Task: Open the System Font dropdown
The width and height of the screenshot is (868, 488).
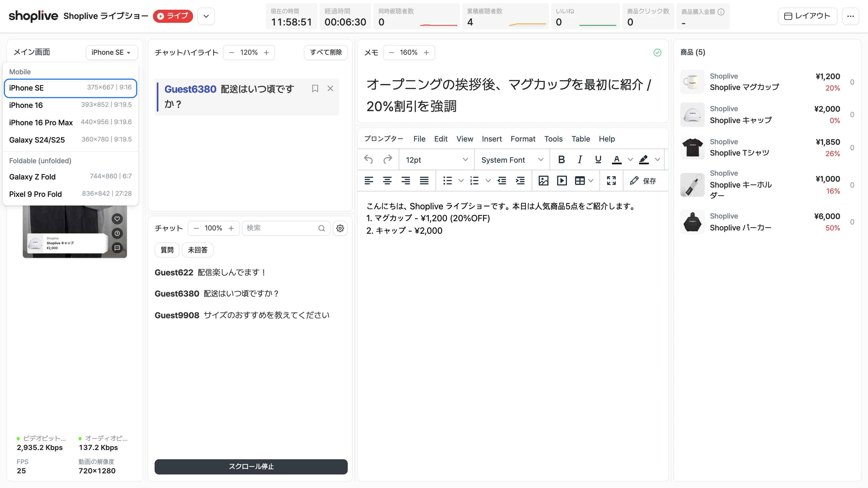Action: click(512, 160)
